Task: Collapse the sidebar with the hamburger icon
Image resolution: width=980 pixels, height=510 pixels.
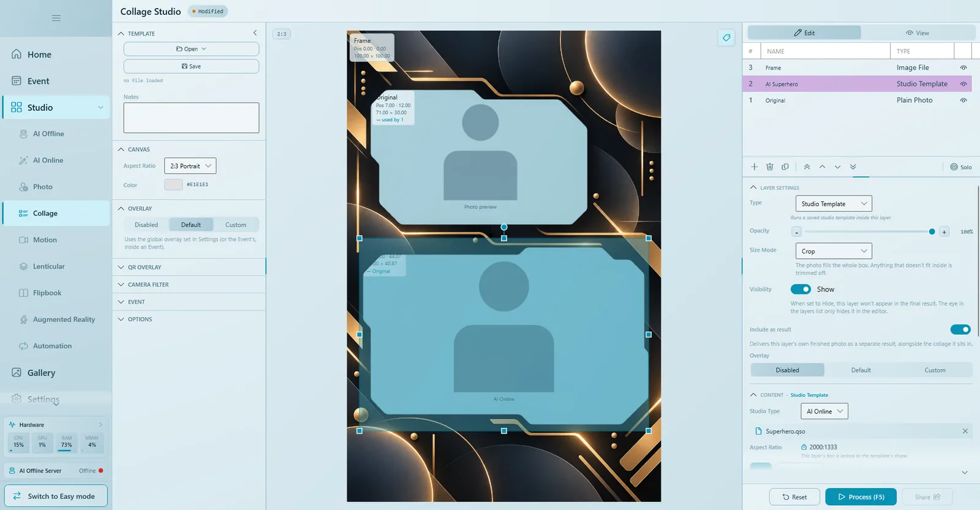Action: coord(56,18)
